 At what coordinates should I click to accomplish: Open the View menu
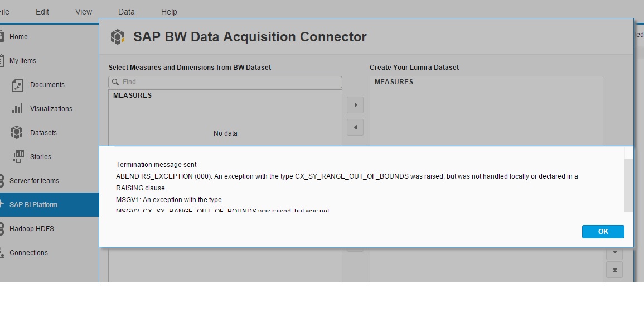click(x=84, y=12)
